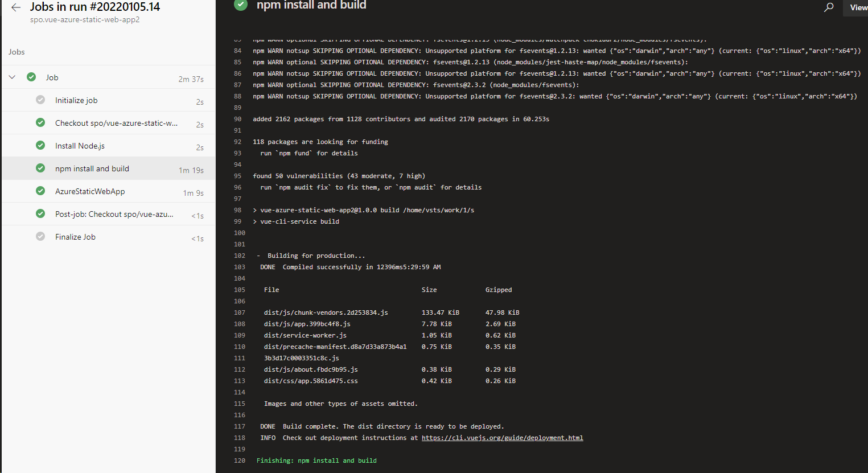Select npm install and build step

click(x=108, y=168)
